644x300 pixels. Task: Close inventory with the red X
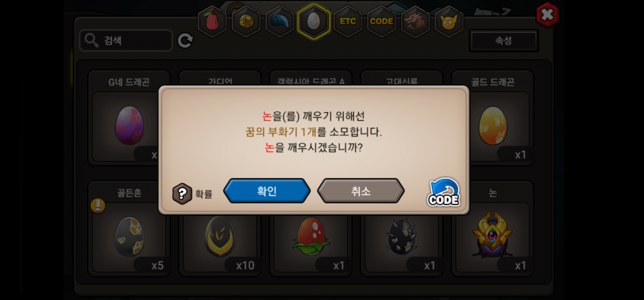click(x=547, y=15)
